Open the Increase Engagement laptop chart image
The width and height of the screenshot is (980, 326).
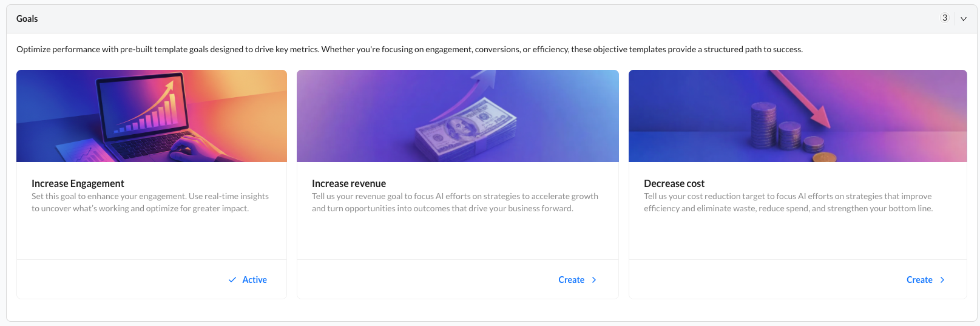[152, 116]
